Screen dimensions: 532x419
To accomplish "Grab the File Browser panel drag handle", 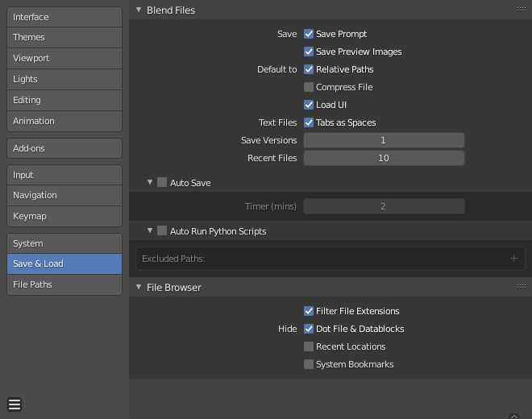I will click(x=522, y=287).
